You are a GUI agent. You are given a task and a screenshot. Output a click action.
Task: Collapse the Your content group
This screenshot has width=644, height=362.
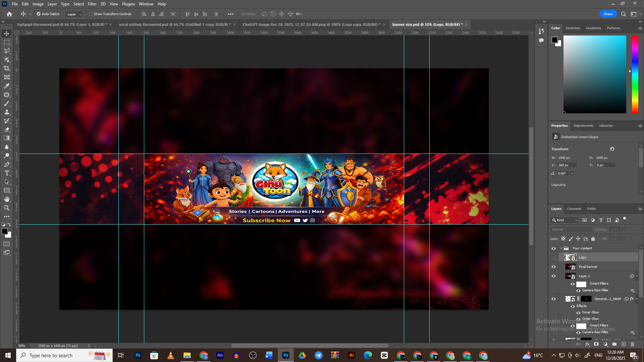coord(561,248)
